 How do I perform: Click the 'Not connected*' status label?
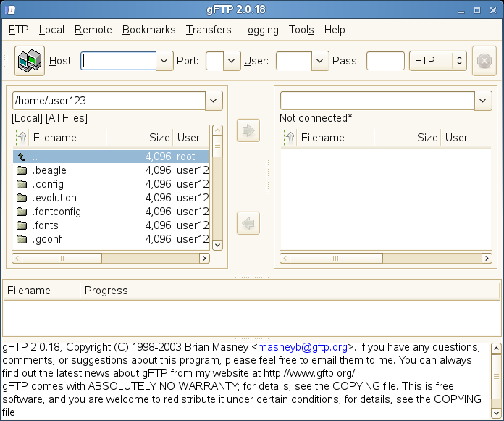point(316,118)
